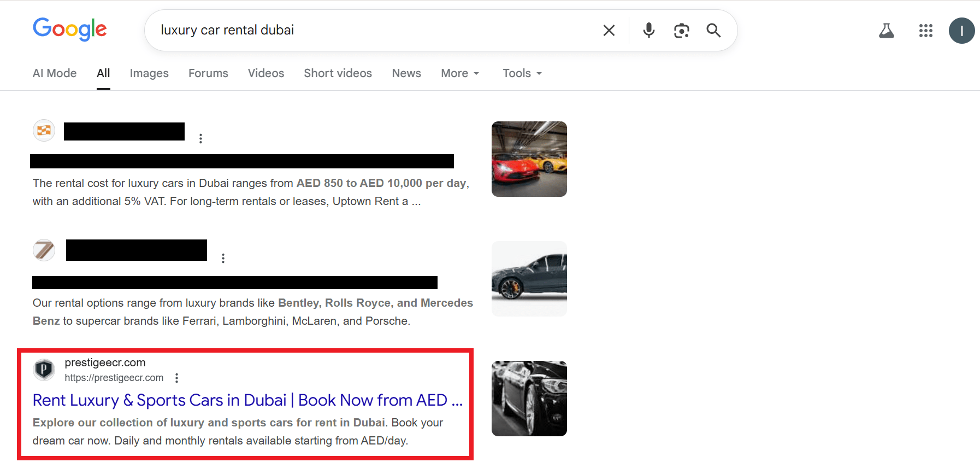Open Search Labs flask icon
The height and width of the screenshot is (474, 980).
[x=887, y=31]
